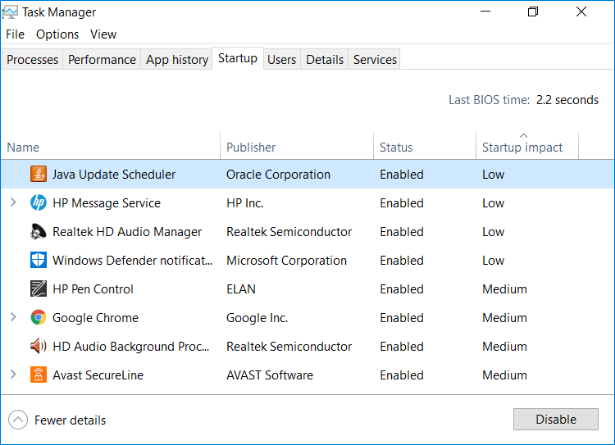
Task: Expand the Avast SecureLine entry
Action: point(13,375)
